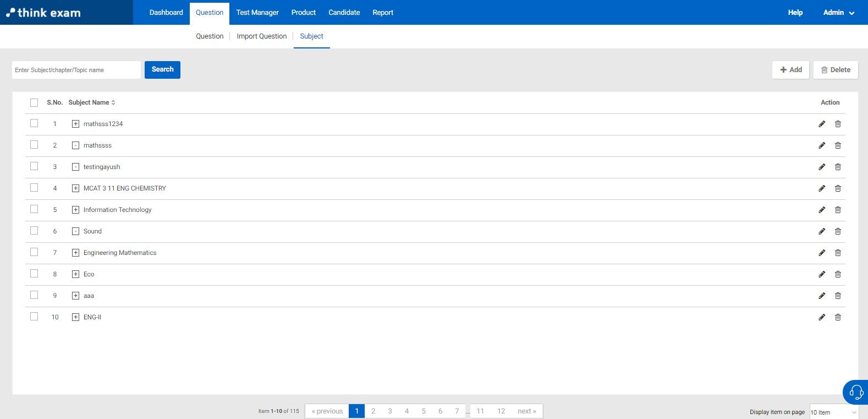Open the Help link
Image resolution: width=868 pixels, height=419 pixels.
[x=795, y=12]
